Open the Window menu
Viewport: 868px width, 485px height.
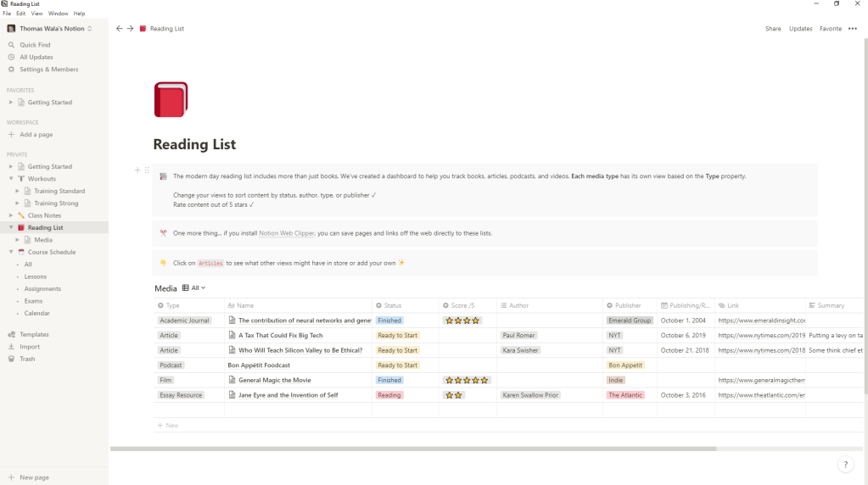pos(58,14)
